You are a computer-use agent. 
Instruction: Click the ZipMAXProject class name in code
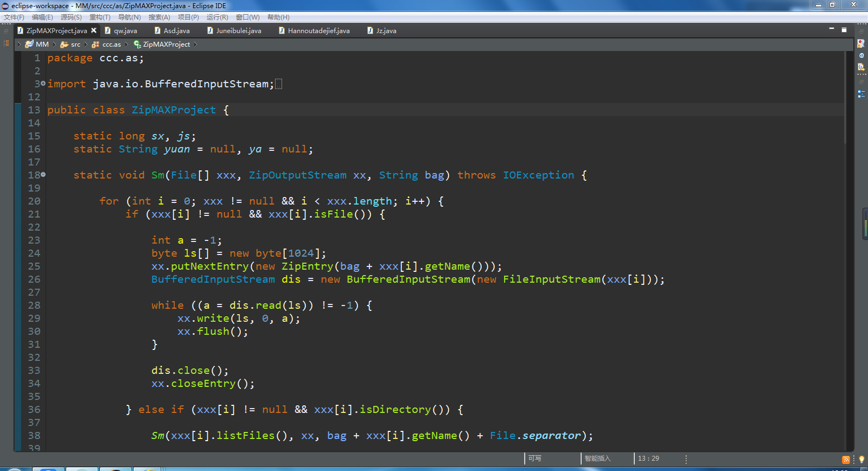pos(174,110)
